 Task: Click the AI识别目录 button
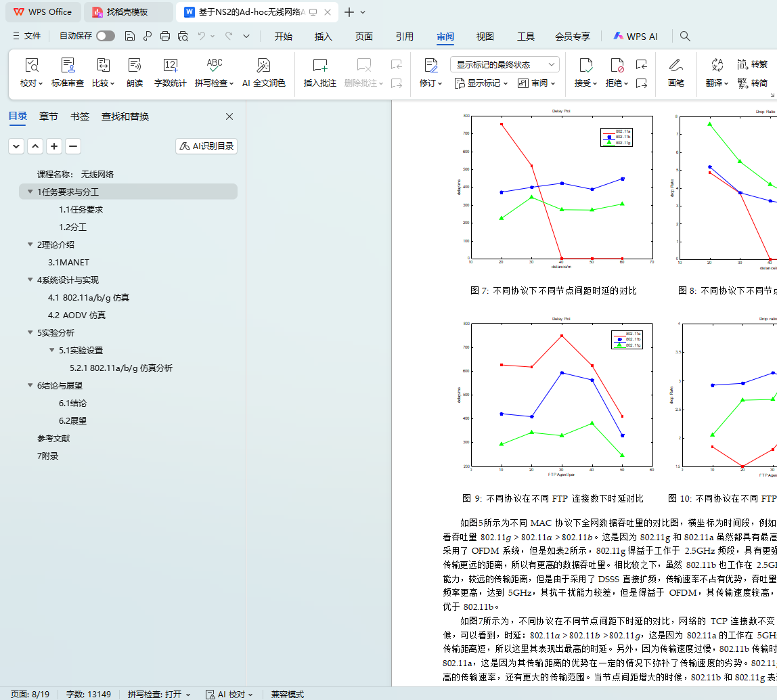point(206,146)
